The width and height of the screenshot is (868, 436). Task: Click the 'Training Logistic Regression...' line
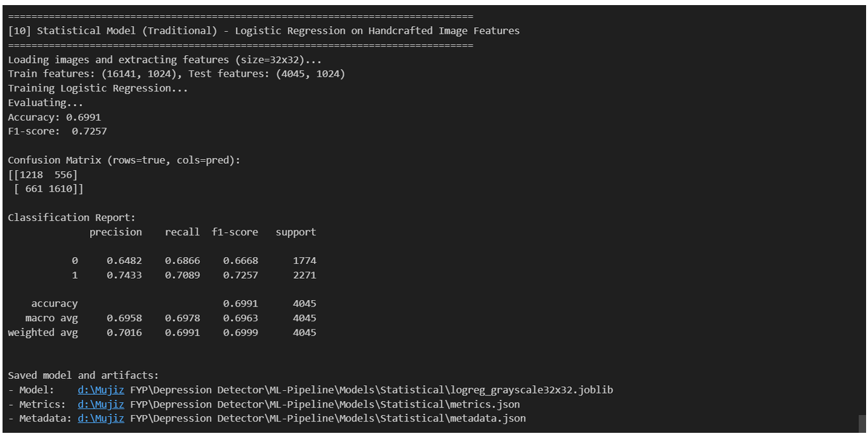(98, 88)
